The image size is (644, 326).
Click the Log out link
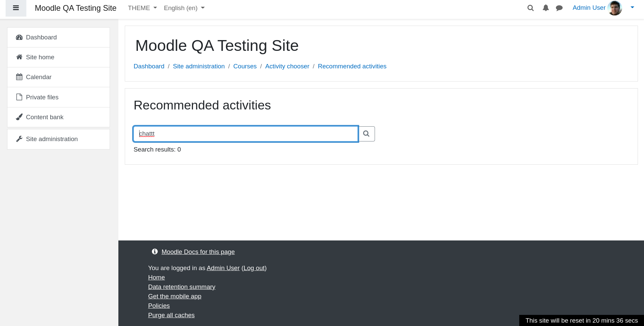[254, 268]
